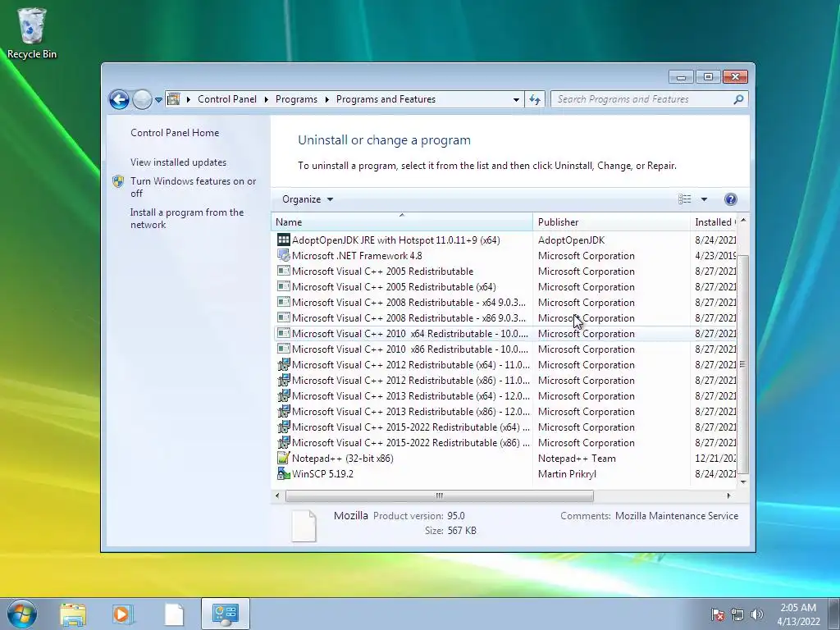Viewport: 840px width, 630px height.
Task: Click in the Search Programs and Features box
Action: (643, 99)
